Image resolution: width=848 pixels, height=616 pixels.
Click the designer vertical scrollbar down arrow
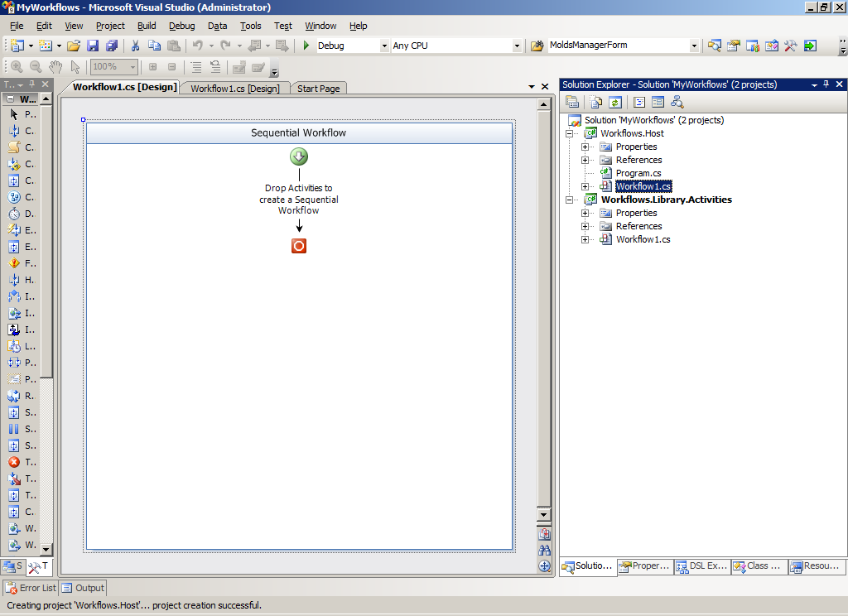click(544, 515)
